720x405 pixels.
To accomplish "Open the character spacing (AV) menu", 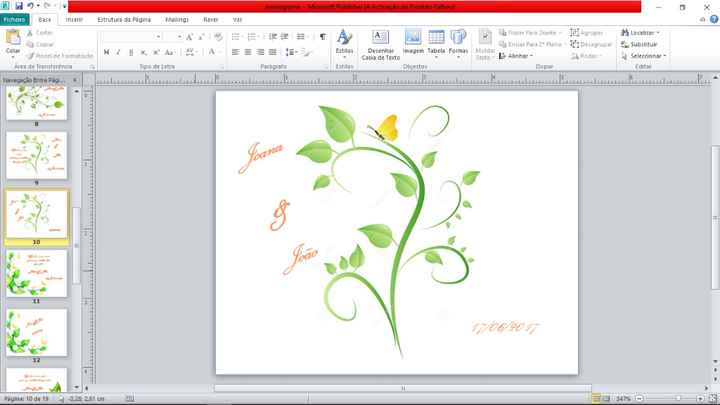I will [x=191, y=52].
